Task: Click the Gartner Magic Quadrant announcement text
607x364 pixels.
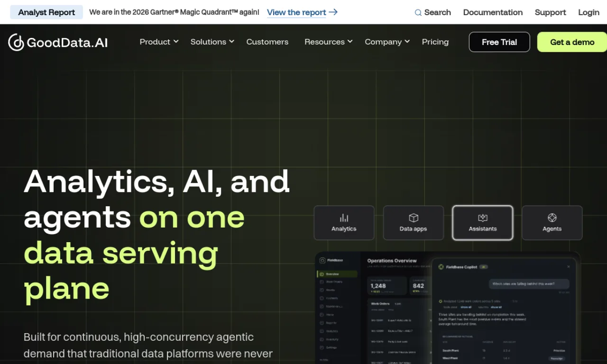Action: coord(174,12)
